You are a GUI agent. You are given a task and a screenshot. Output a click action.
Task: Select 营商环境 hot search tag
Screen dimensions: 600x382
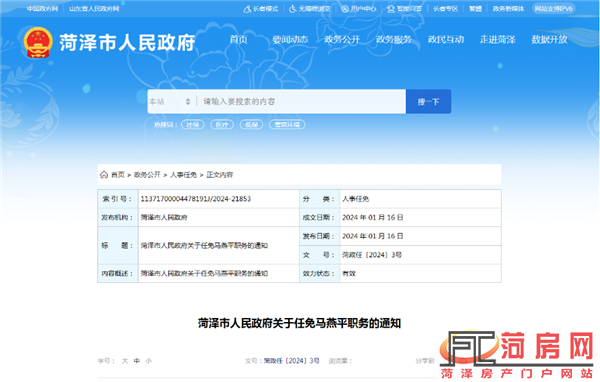(287, 124)
